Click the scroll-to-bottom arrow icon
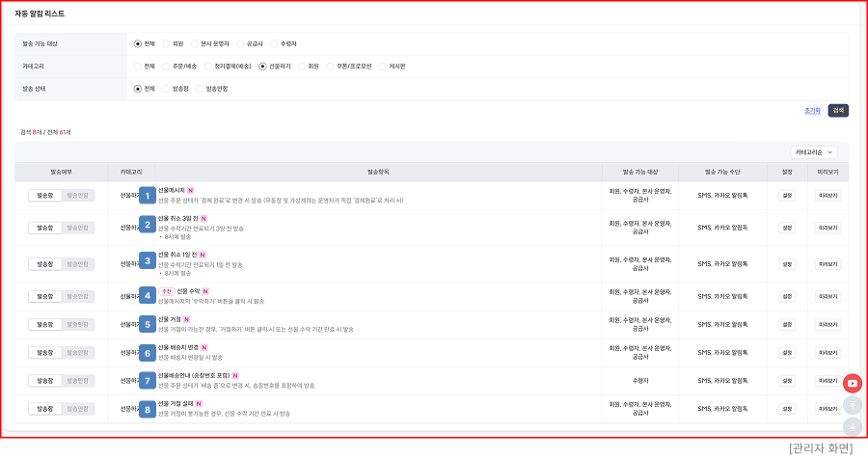This screenshot has width=868, height=459. click(852, 426)
